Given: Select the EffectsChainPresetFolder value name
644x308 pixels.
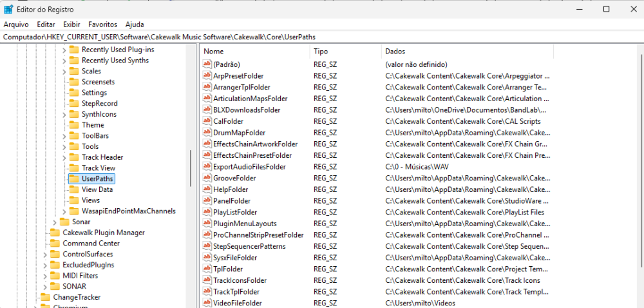Looking at the screenshot, I should (252, 156).
